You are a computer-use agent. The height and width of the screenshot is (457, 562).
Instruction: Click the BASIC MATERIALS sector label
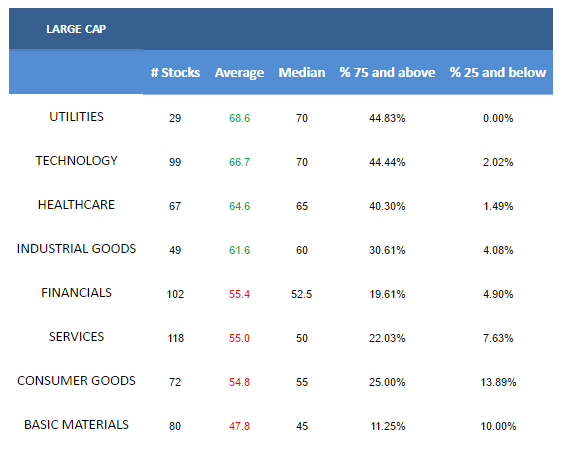(x=76, y=425)
